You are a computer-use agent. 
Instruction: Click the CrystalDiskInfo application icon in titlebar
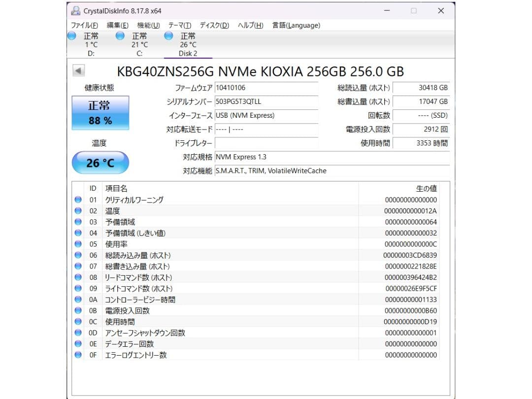pos(76,10)
